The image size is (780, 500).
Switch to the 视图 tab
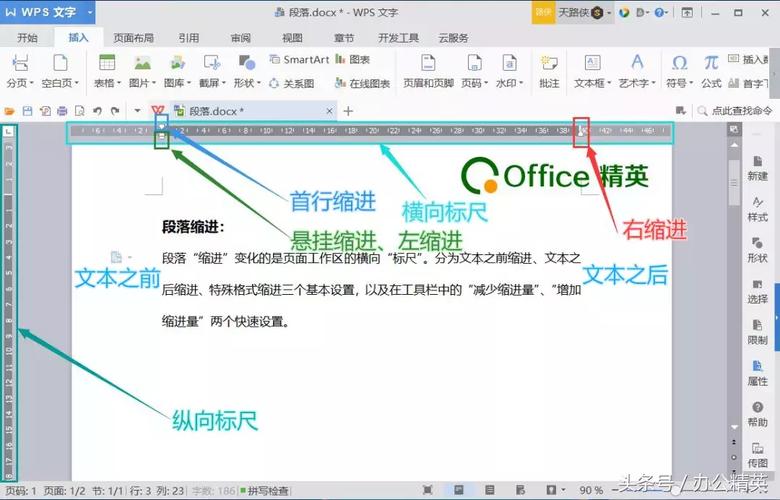click(x=292, y=38)
